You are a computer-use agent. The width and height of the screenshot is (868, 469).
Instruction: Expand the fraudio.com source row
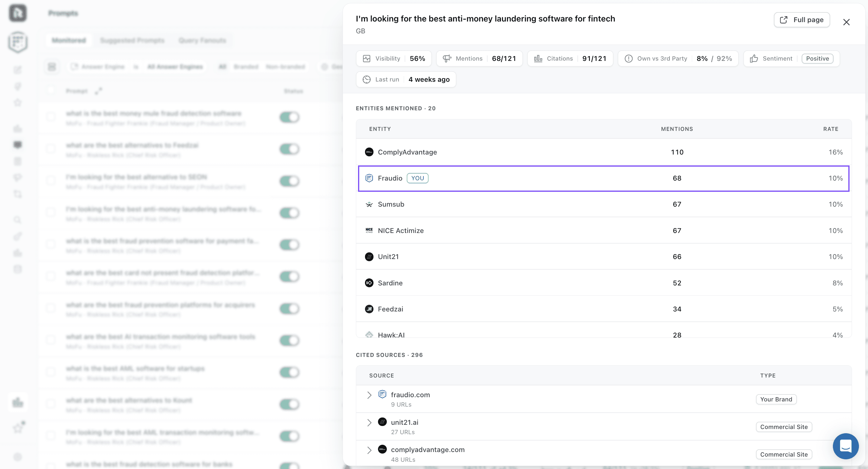[x=369, y=395]
